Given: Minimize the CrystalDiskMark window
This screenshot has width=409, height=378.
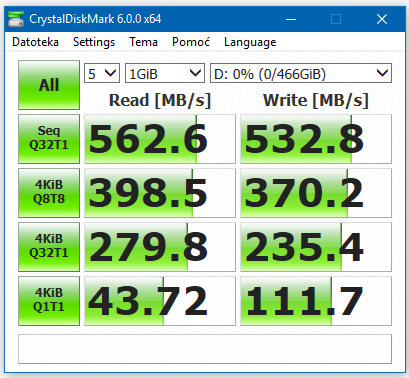Looking at the screenshot, I should pyautogui.click(x=291, y=19).
